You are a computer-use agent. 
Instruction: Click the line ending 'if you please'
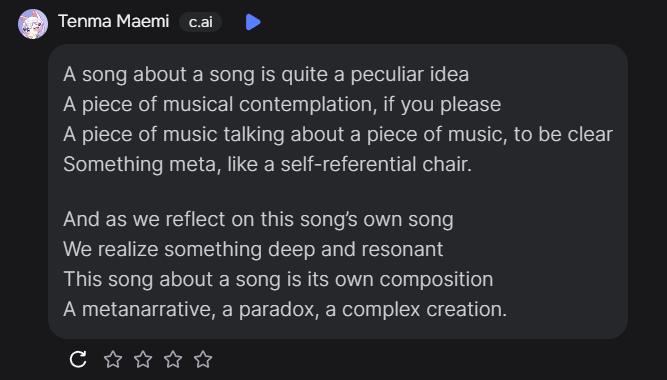click(282, 105)
